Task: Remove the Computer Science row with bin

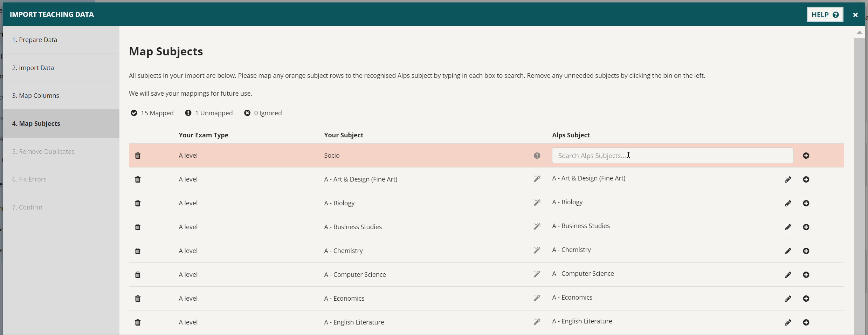Action: (x=138, y=275)
